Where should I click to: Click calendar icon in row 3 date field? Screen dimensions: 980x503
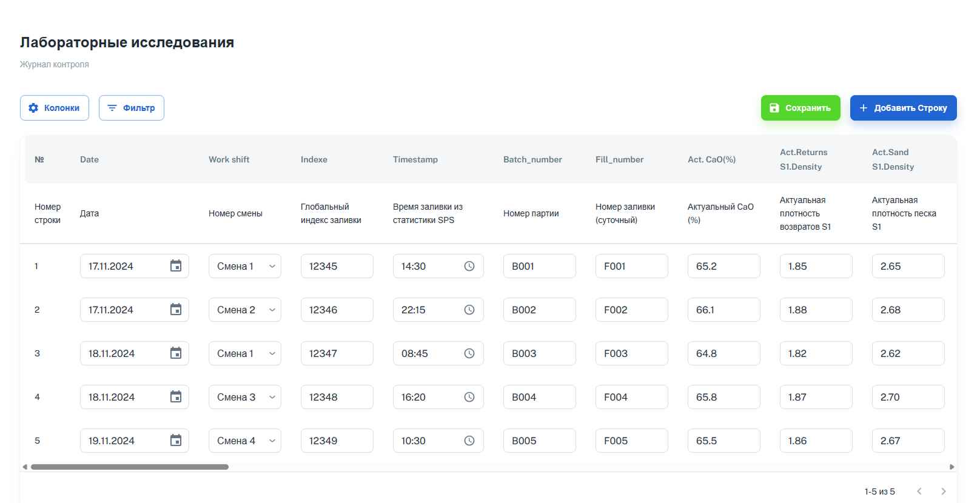click(x=176, y=353)
